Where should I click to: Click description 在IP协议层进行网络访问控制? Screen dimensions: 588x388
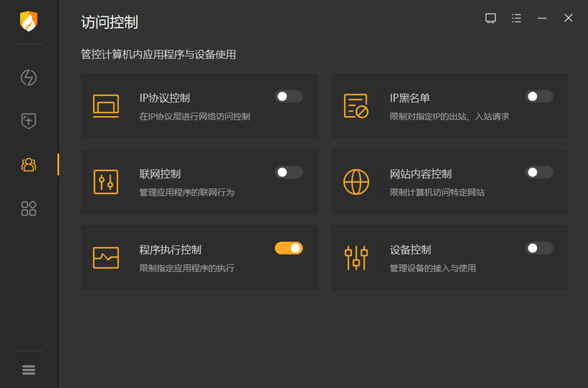click(x=195, y=117)
